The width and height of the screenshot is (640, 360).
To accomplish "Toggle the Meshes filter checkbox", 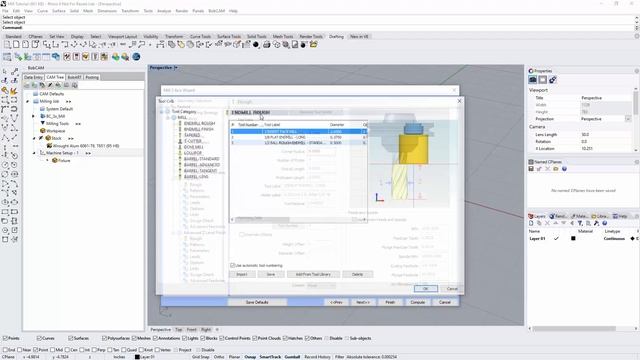I will (x=134, y=338).
